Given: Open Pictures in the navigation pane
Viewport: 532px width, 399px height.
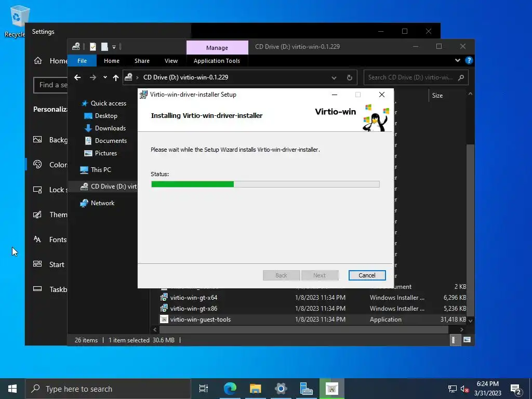Looking at the screenshot, I should tap(100, 153).
